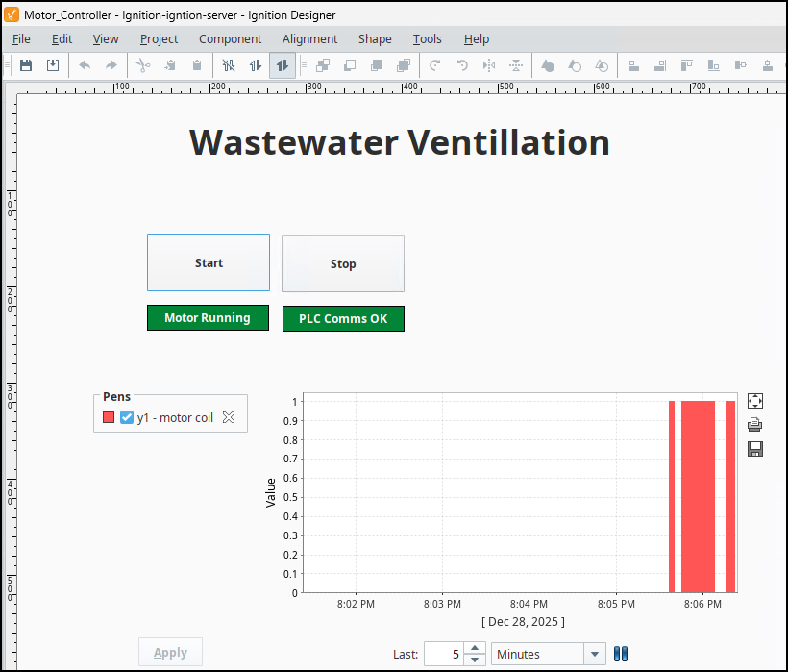Click the 8:04 PM axis label
The width and height of the screenshot is (788, 672).
pyautogui.click(x=529, y=604)
